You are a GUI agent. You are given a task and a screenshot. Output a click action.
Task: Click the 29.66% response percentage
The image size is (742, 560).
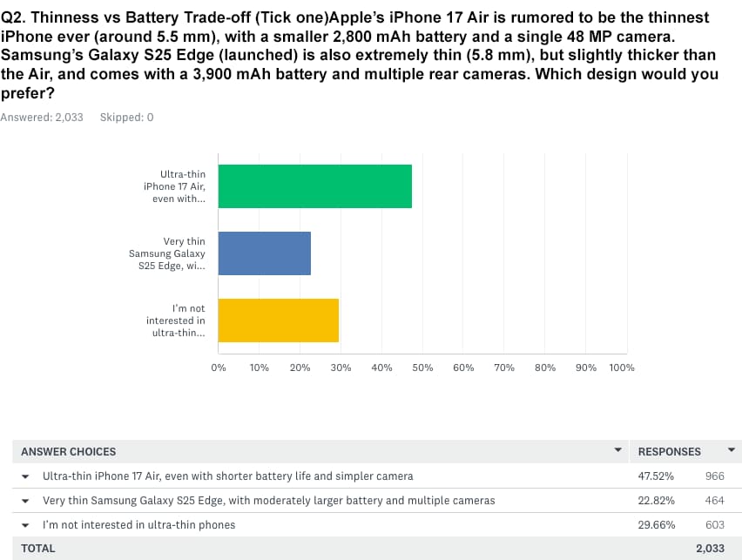(x=656, y=524)
